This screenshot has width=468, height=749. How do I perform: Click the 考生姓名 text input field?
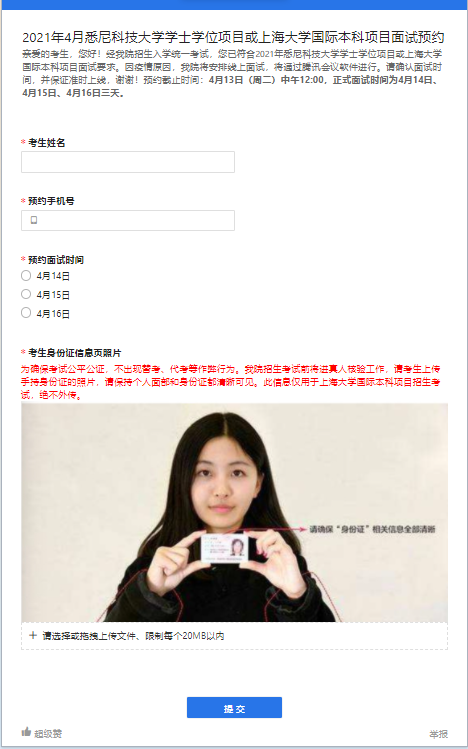tap(128, 162)
